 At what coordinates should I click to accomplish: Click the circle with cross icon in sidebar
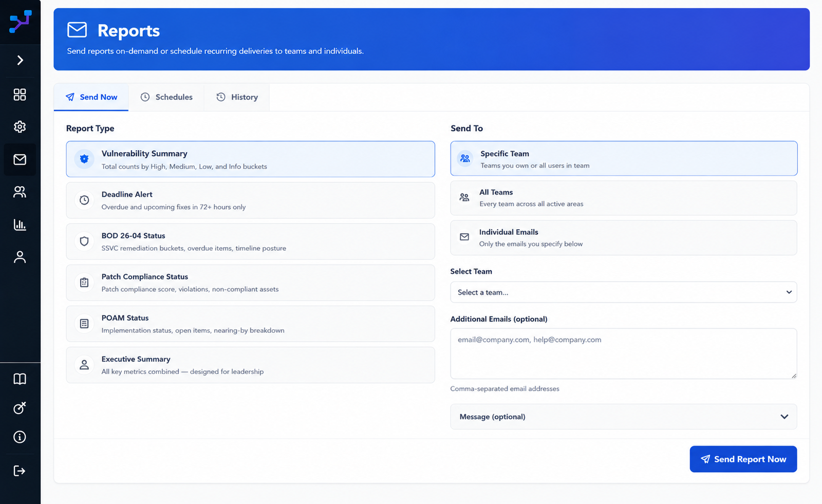click(20, 408)
